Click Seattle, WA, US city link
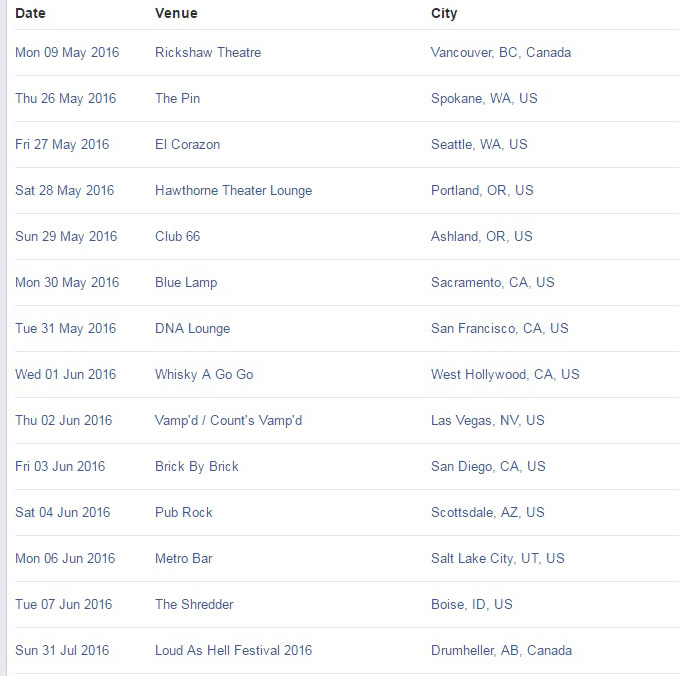 (x=479, y=144)
